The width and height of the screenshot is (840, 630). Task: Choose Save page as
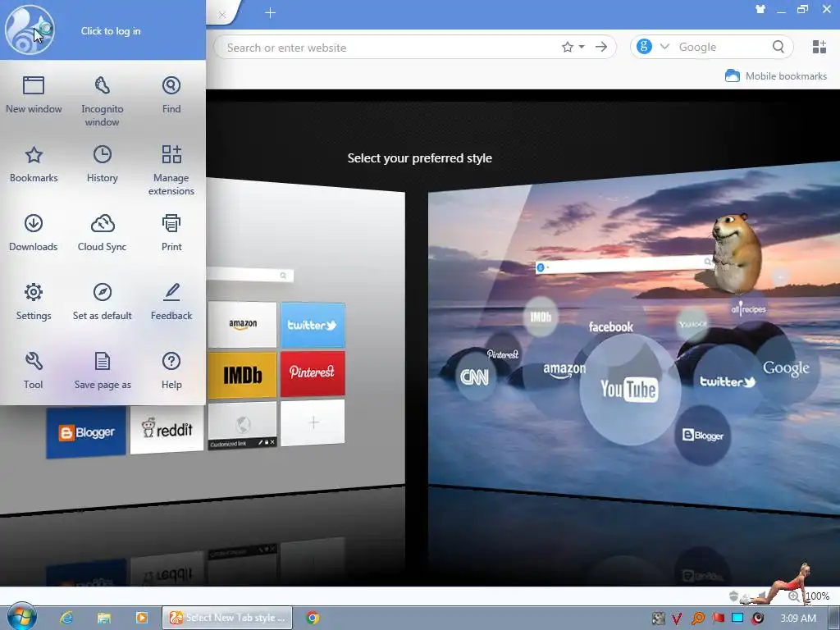click(102, 371)
